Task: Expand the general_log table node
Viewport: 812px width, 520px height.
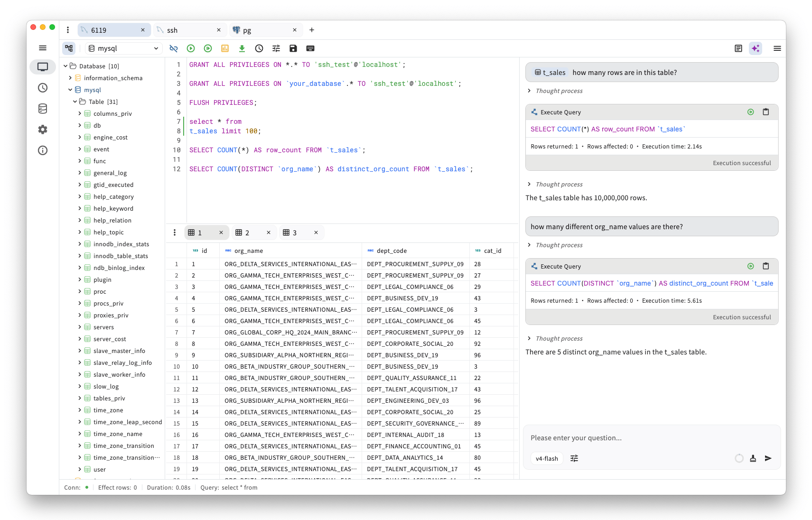Action: [x=80, y=173]
